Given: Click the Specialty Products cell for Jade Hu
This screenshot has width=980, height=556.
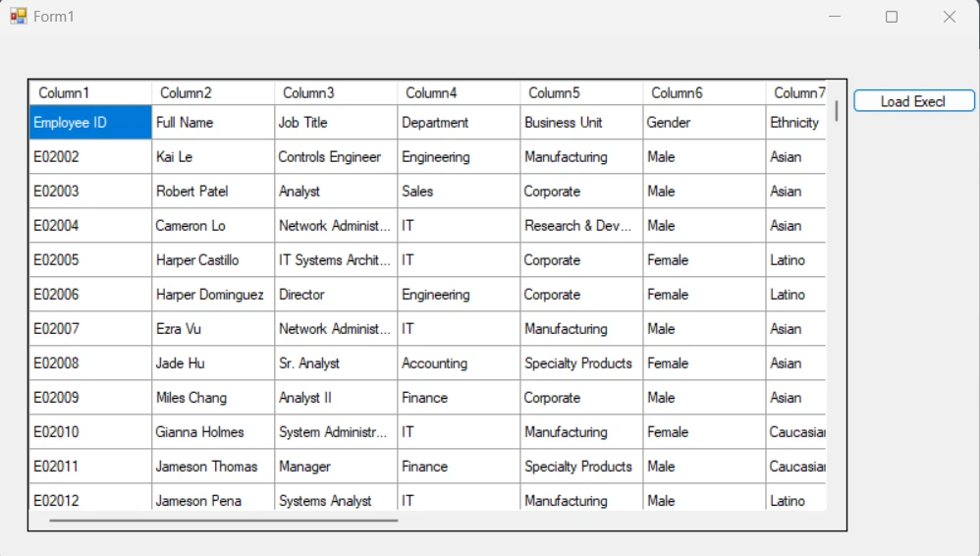Looking at the screenshot, I should pos(581,363).
